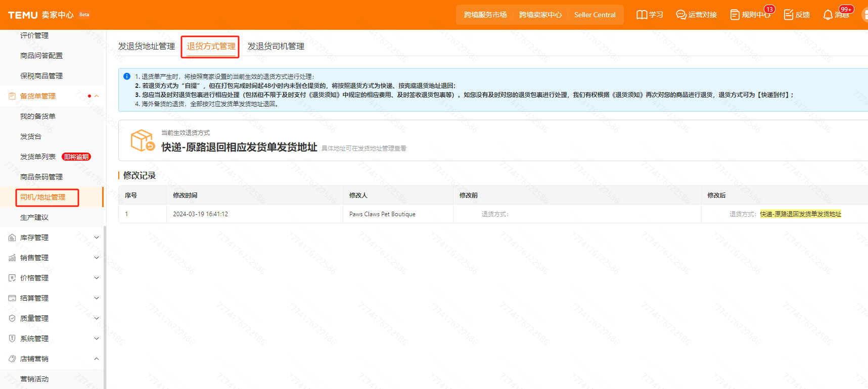This screenshot has width=868, height=389.
Task: Select 司机/地址管理 in the sidebar
Action: click(x=43, y=197)
